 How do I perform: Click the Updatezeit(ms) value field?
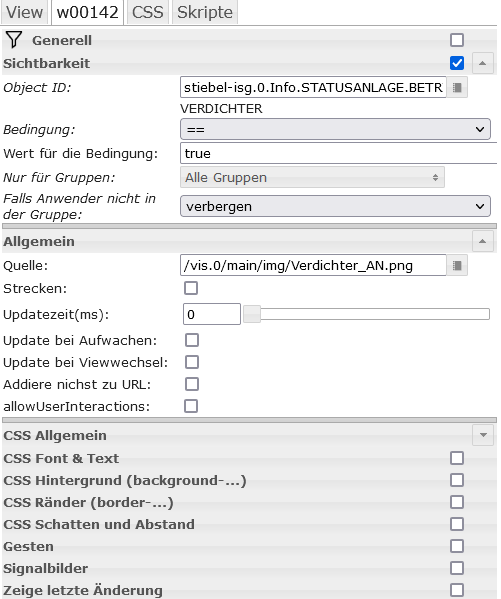tap(212, 314)
